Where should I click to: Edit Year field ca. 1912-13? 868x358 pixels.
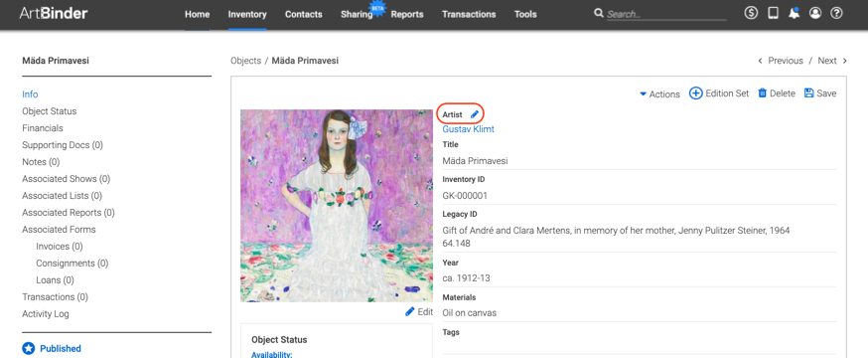(640, 278)
